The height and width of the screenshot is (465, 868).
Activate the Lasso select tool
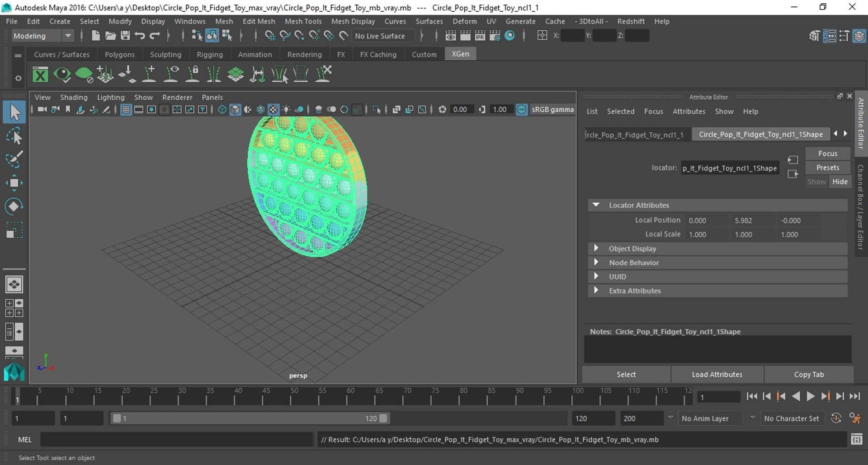(14, 136)
